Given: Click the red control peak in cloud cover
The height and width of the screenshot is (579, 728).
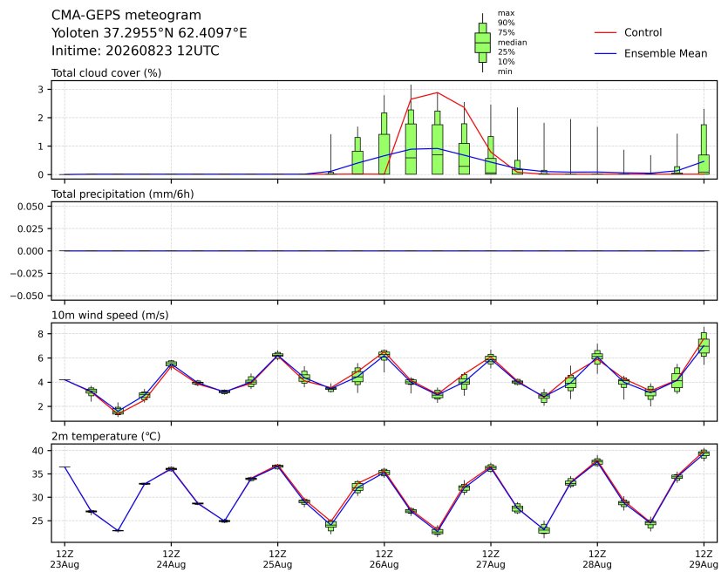Looking at the screenshot, I should pos(437,92).
